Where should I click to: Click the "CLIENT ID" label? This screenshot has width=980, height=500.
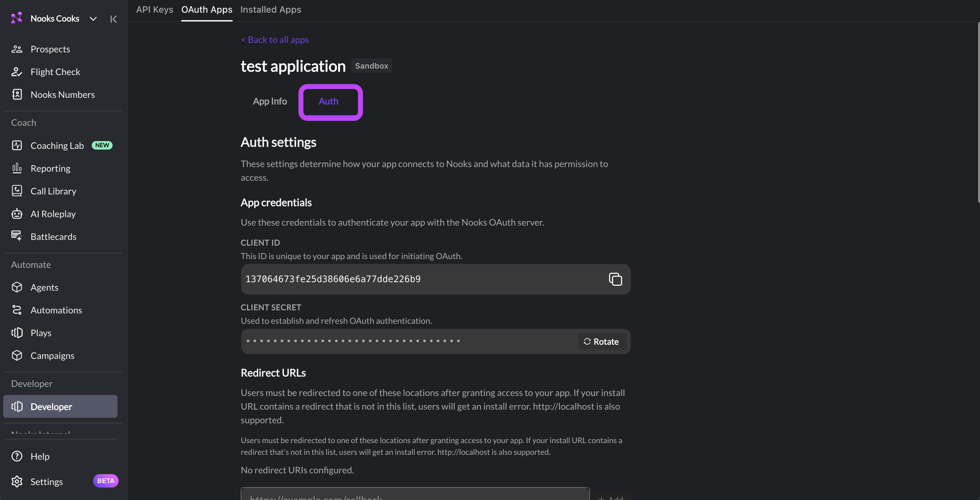(x=260, y=243)
